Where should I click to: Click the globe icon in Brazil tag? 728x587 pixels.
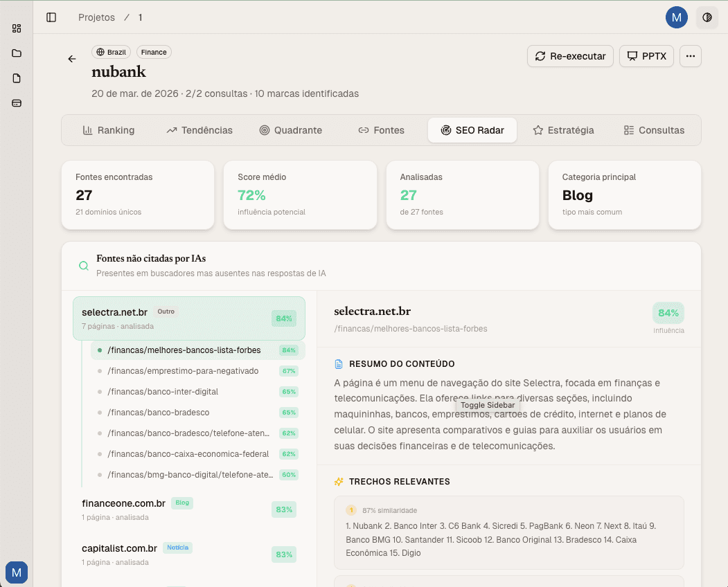[100, 52]
